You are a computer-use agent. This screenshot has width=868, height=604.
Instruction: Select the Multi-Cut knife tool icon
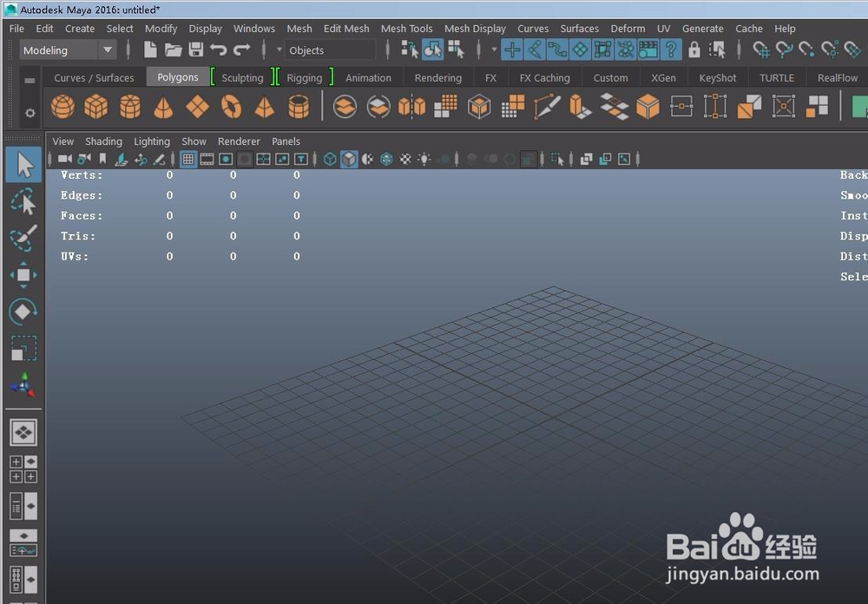pos(547,106)
